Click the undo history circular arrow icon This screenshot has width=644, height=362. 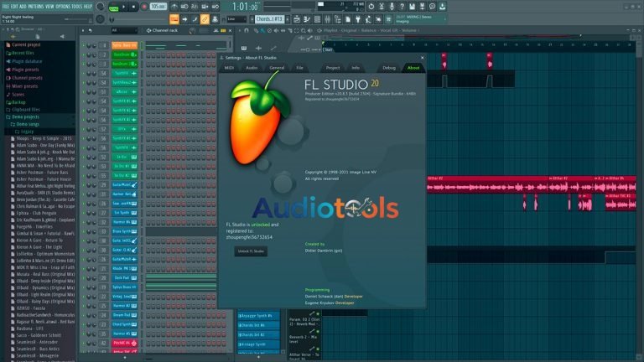pos(371,7)
